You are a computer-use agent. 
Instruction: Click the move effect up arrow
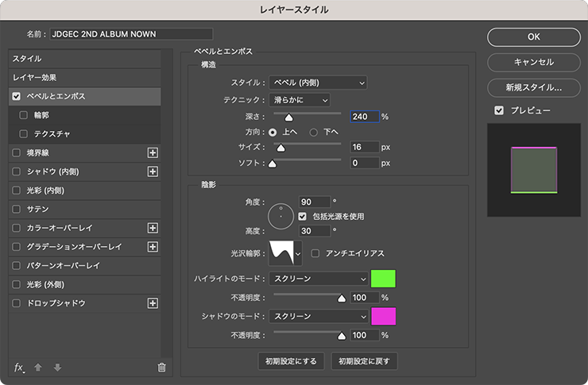tap(38, 367)
